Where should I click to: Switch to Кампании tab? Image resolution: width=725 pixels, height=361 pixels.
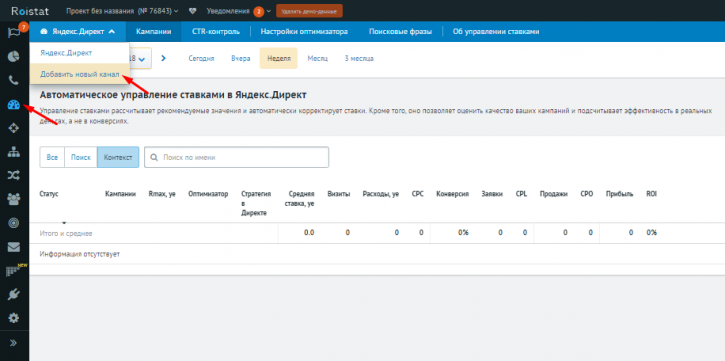click(x=154, y=31)
